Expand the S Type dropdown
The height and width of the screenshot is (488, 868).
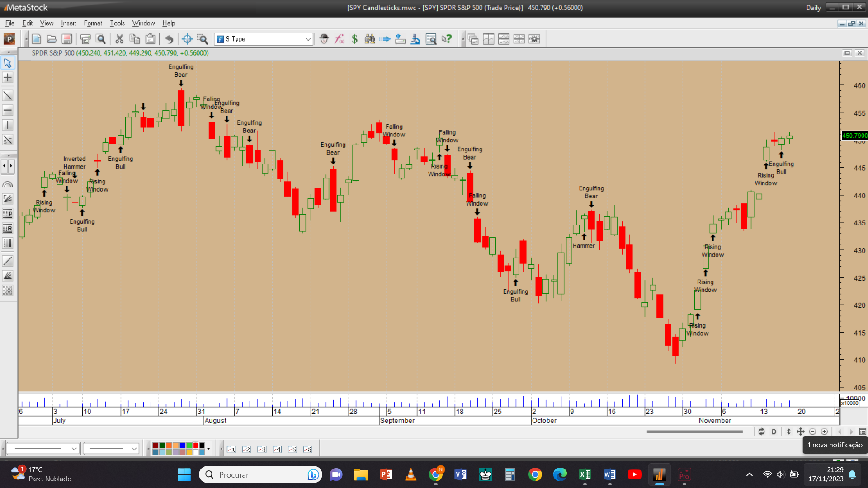308,39
